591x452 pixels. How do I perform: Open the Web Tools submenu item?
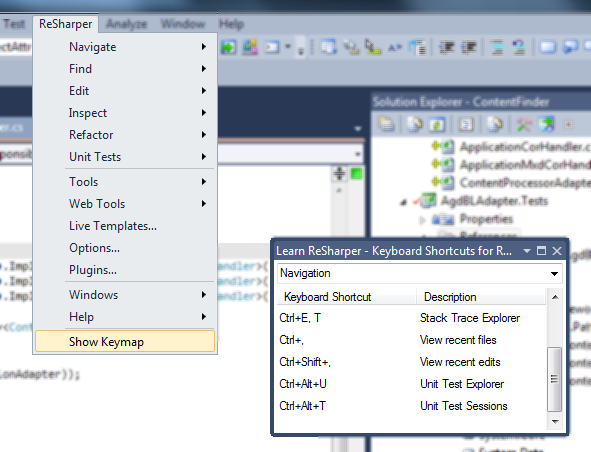pyautogui.click(x=125, y=204)
